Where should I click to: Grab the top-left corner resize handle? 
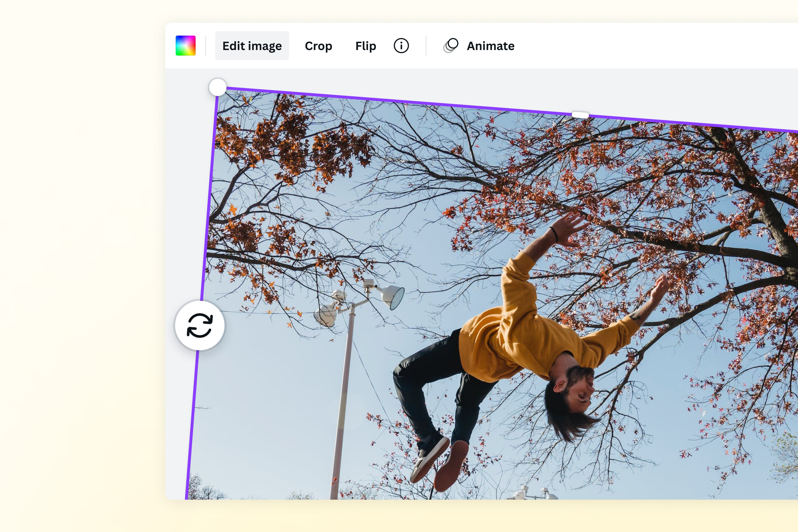pos(218,87)
